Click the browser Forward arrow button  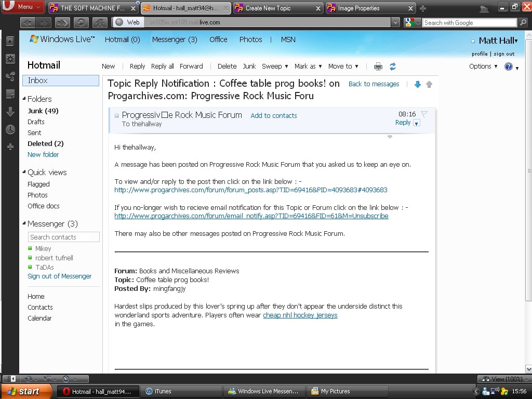[44, 22]
